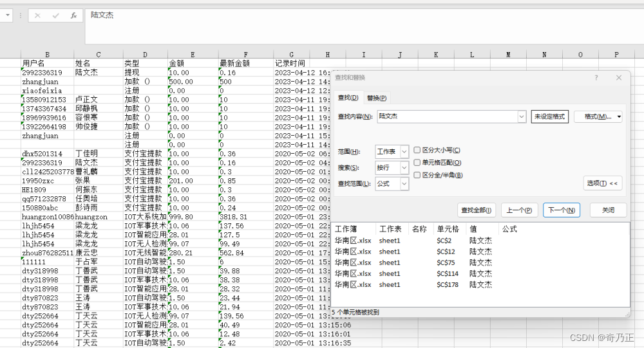Expand the Name Box dropdown arrow
This screenshot has width=644, height=348.
pos(7,15)
